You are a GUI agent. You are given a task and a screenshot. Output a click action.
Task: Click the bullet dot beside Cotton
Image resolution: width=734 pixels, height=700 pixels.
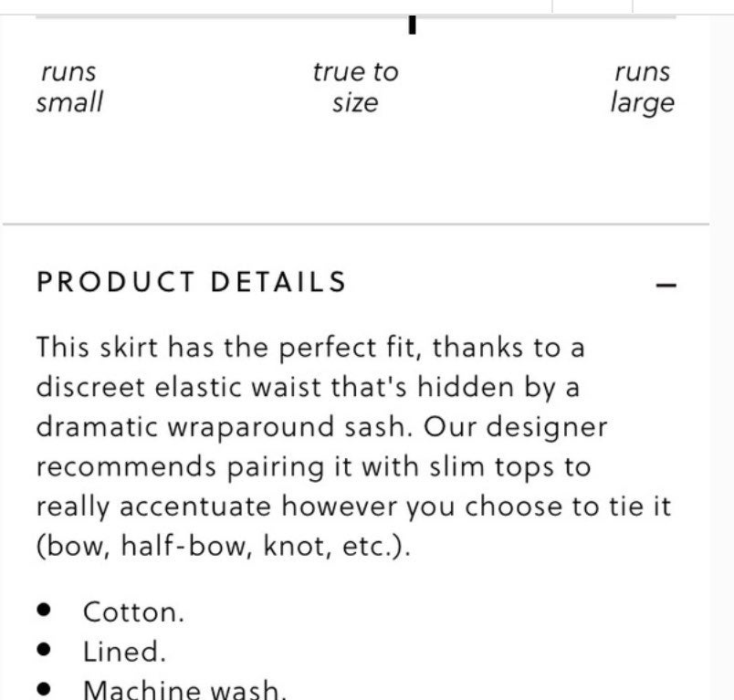click(44, 611)
